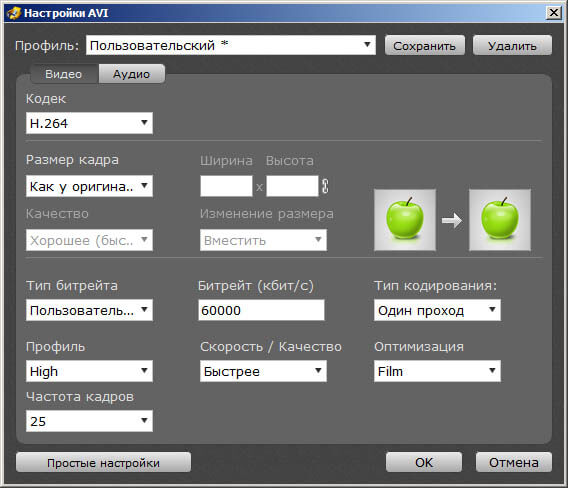Click the original green apple preview image
Image resolution: width=568 pixels, height=488 pixels.
[x=405, y=220]
